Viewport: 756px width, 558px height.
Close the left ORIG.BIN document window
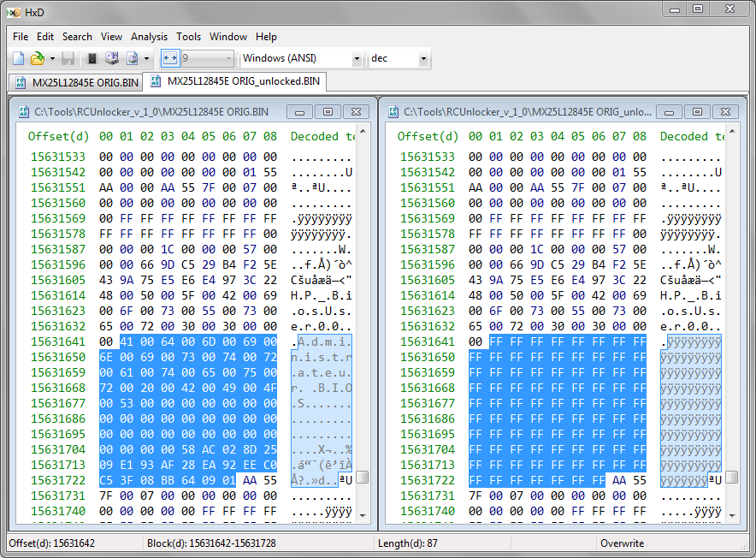point(357,111)
